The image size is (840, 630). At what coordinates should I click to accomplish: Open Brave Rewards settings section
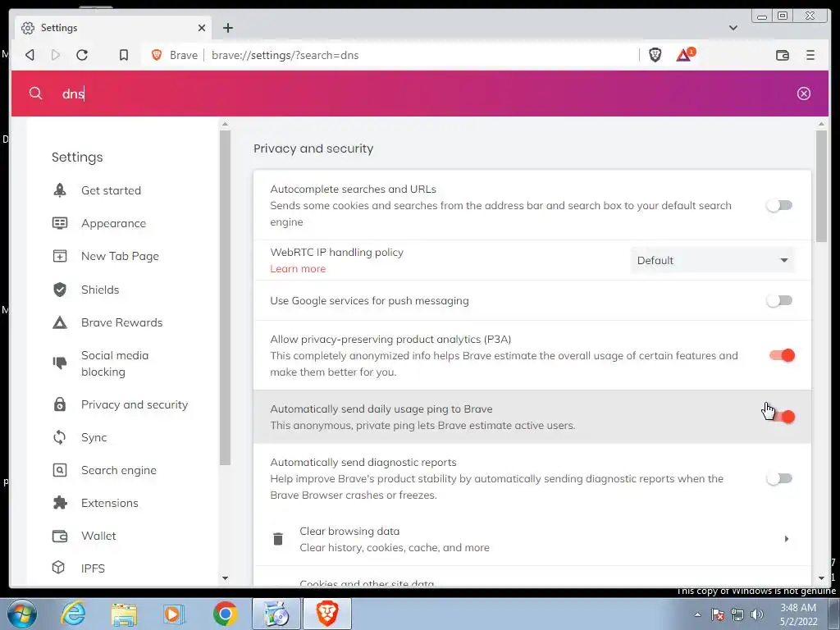(x=121, y=322)
